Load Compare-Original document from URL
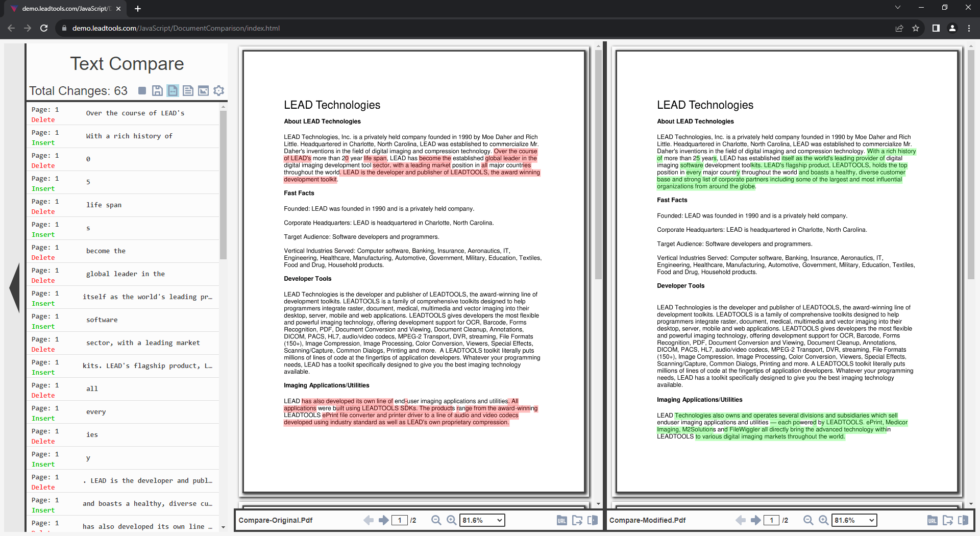 pos(562,520)
